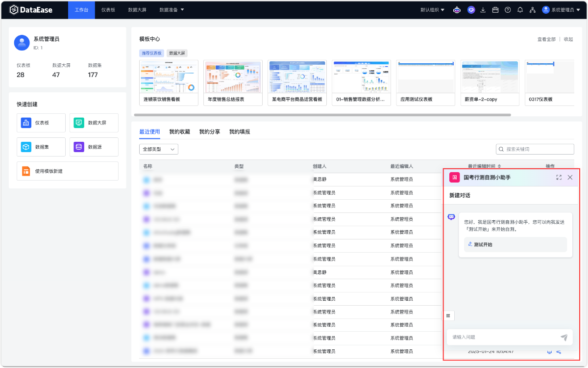Select 最近使用 tab
This screenshot has height=368, width=588.
(x=149, y=132)
